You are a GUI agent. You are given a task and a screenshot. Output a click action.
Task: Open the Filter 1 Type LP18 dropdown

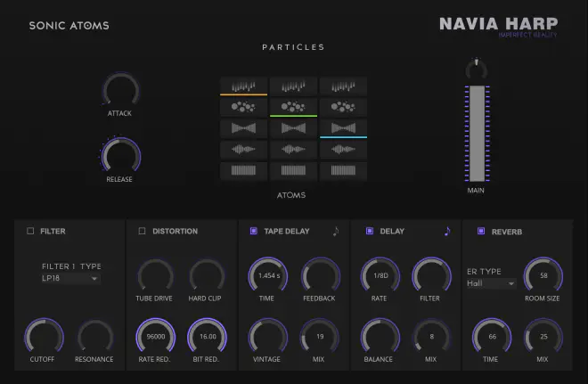click(70, 278)
